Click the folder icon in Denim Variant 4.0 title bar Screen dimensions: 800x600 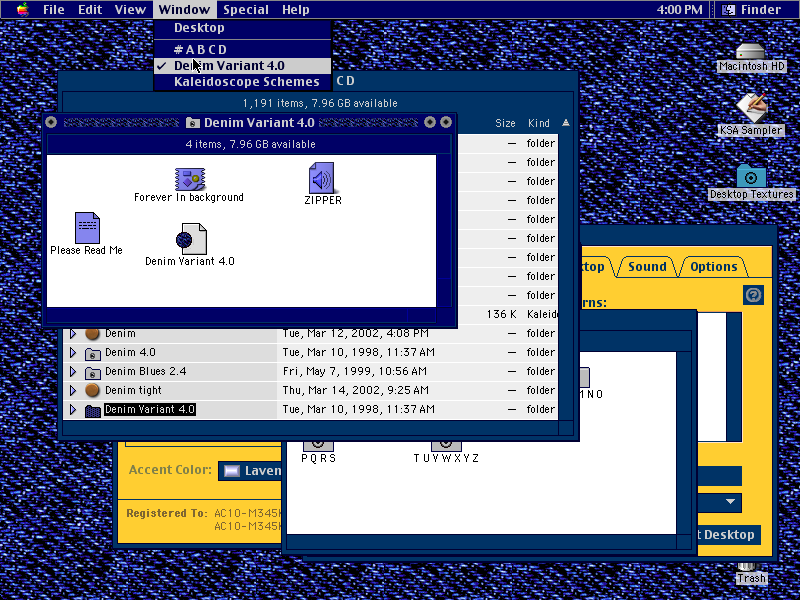[x=193, y=122]
